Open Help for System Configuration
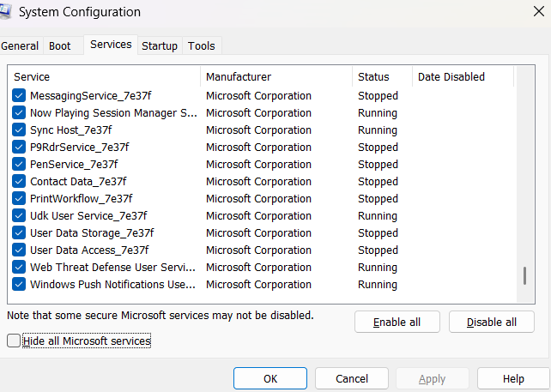This screenshot has height=392, width=551. pyautogui.click(x=513, y=378)
